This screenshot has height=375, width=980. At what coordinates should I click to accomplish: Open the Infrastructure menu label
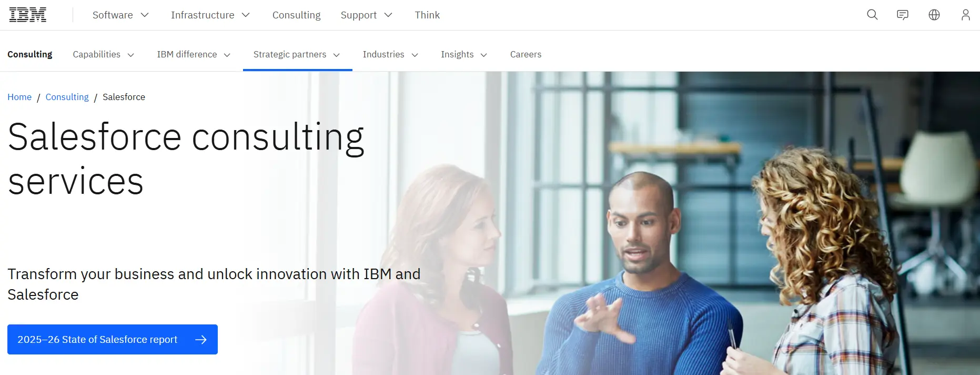(x=203, y=15)
